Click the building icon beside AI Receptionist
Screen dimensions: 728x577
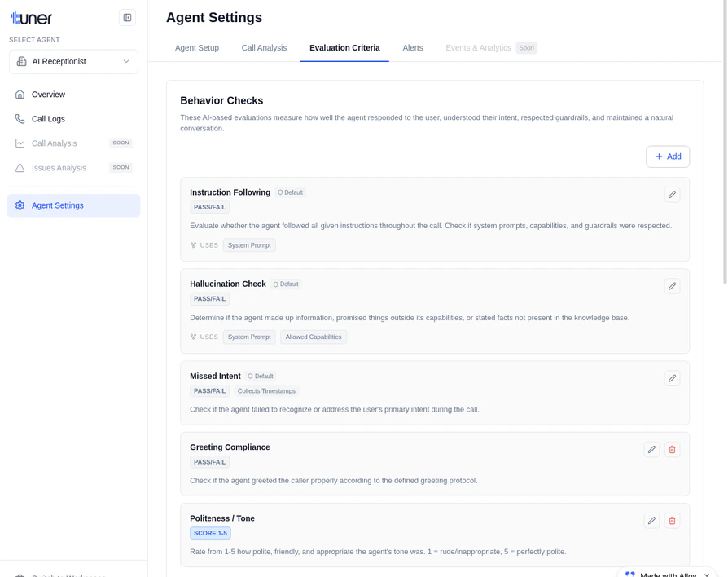21,61
